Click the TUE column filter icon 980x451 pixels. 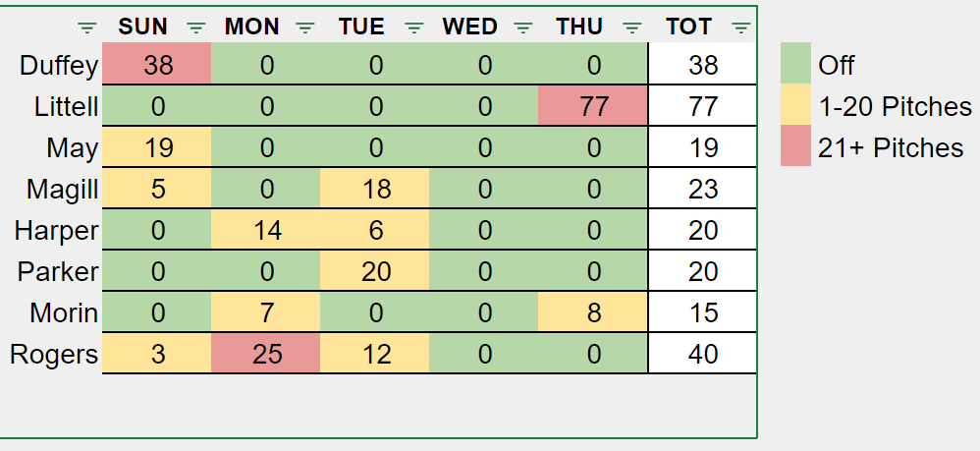click(414, 28)
